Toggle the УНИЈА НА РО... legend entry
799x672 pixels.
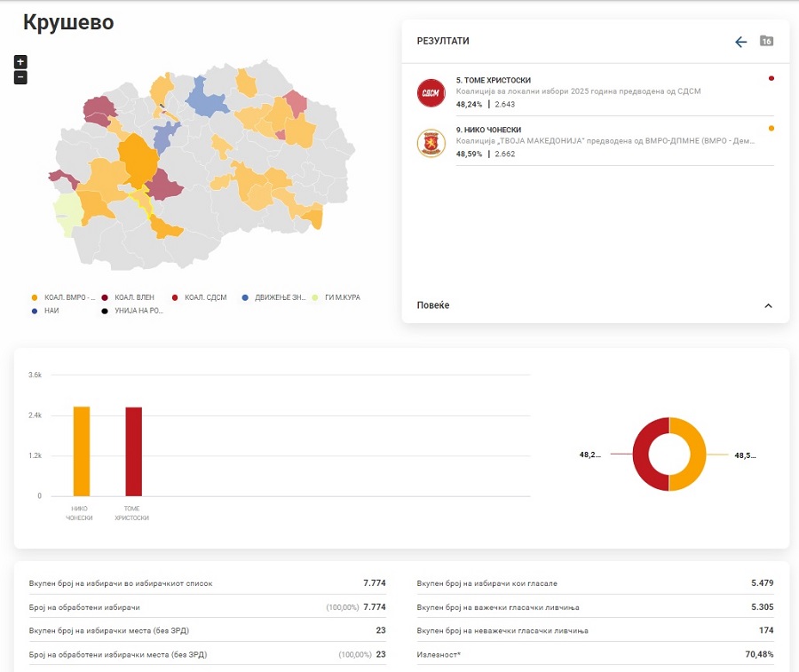(133, 311)
